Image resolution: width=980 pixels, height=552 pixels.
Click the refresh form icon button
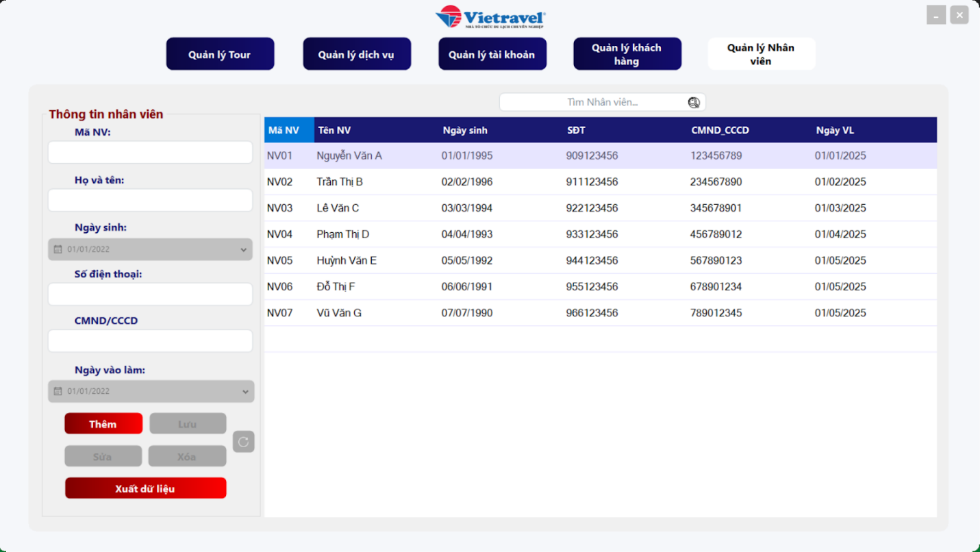point(243,442)
